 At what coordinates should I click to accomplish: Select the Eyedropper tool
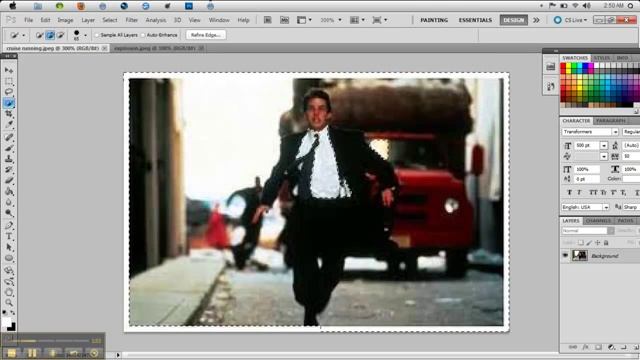click(9, 124)
